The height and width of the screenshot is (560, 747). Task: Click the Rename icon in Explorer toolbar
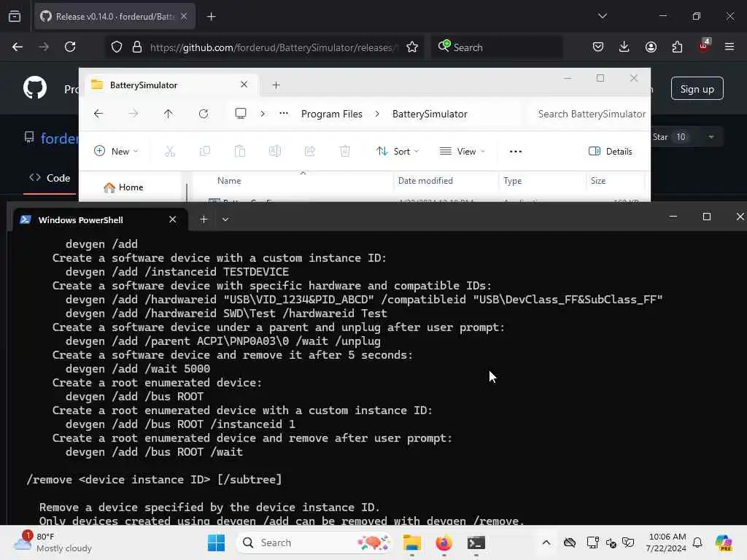275,152
